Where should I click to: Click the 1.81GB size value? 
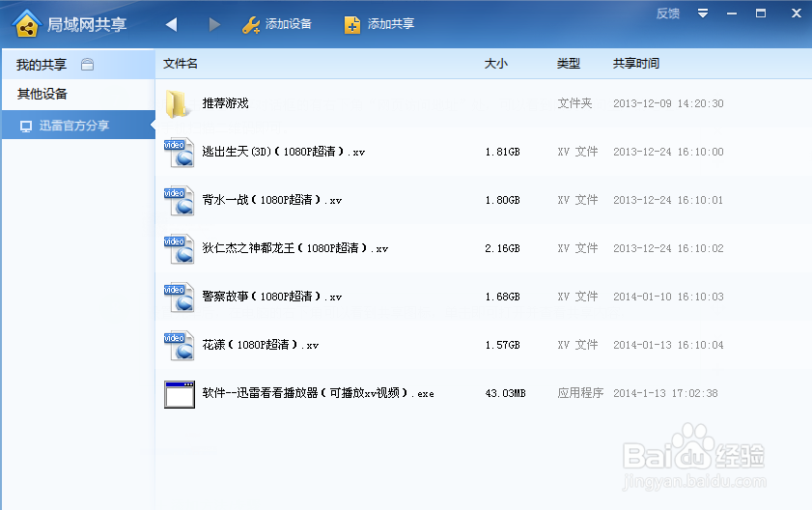[502, 152]
